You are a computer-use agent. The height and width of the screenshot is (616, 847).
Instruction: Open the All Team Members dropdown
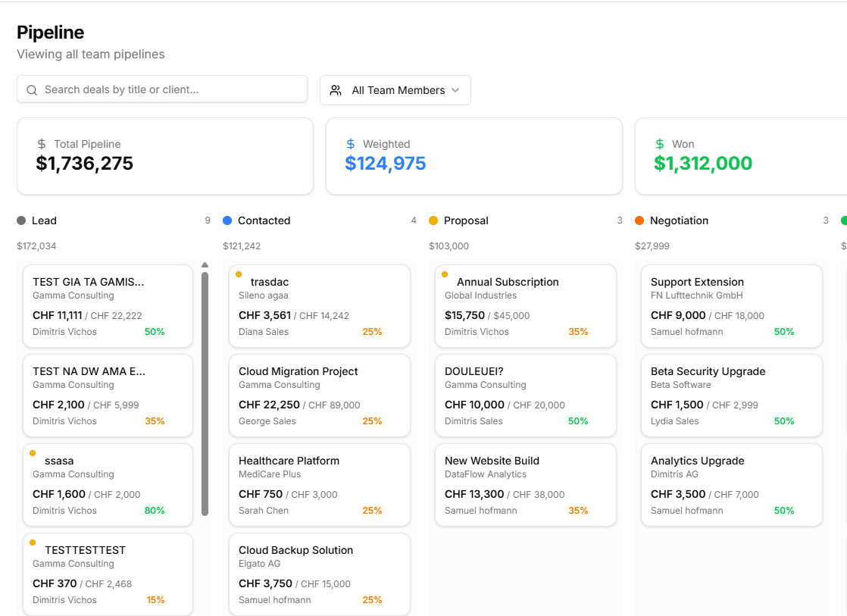click(x=395, y=90)
